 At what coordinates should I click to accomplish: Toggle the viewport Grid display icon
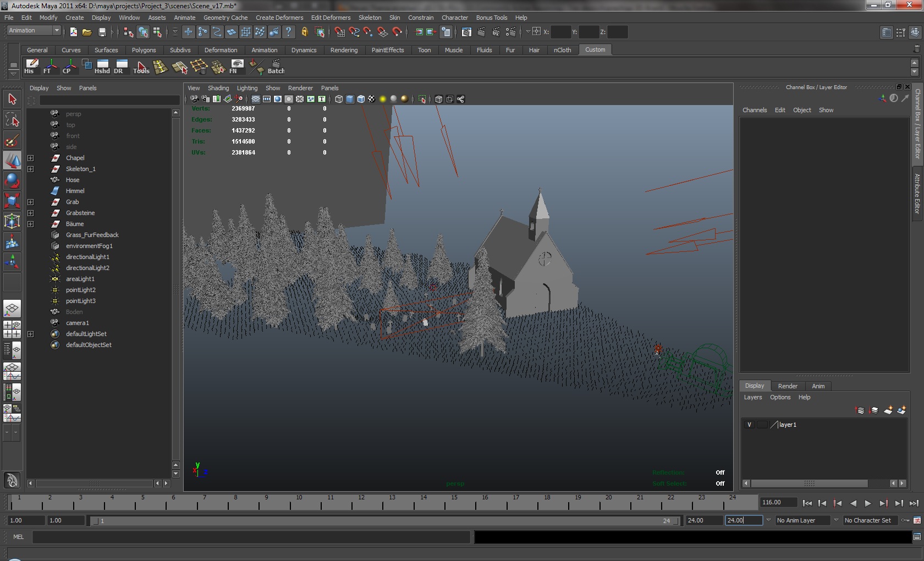coord(256,99)
